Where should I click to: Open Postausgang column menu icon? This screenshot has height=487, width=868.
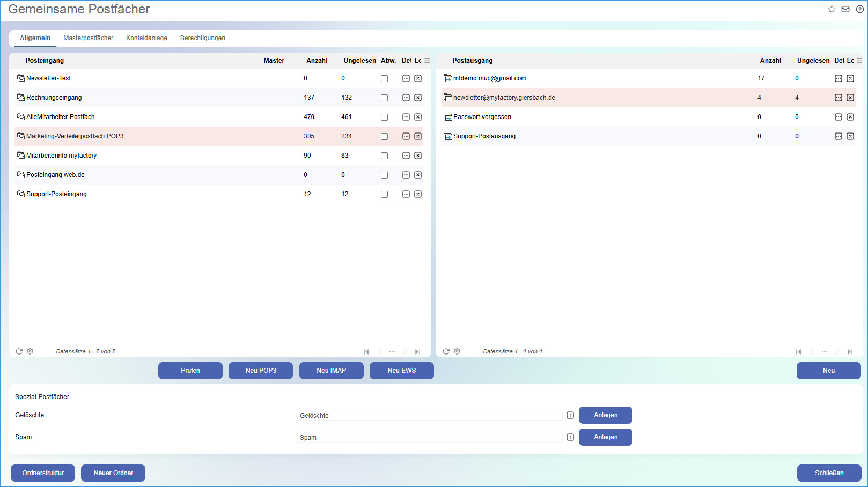(859, 61)
